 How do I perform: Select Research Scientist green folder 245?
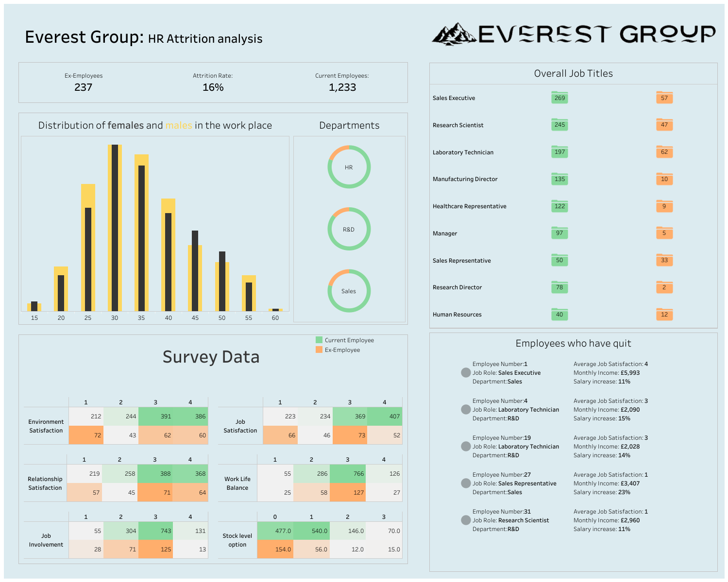click(559, 125)
